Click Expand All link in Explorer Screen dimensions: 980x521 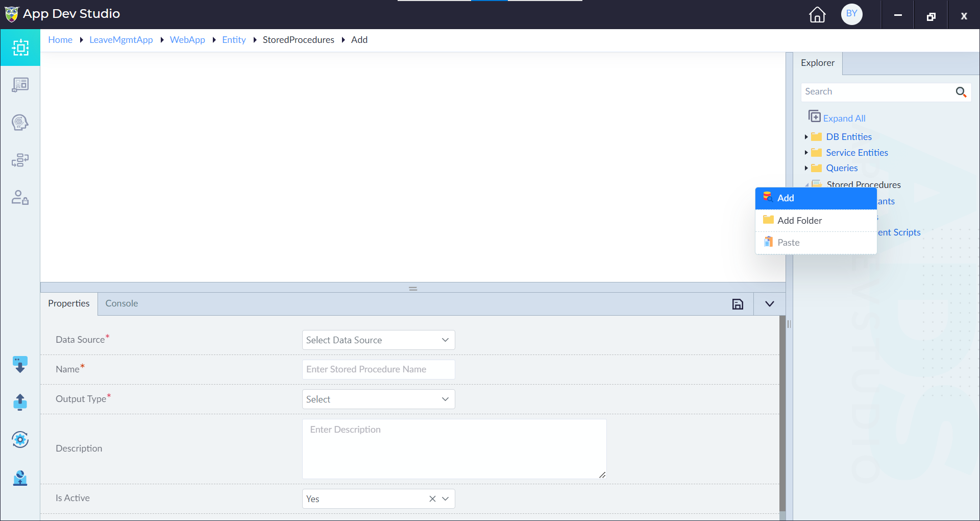click(x=844, y=119)
